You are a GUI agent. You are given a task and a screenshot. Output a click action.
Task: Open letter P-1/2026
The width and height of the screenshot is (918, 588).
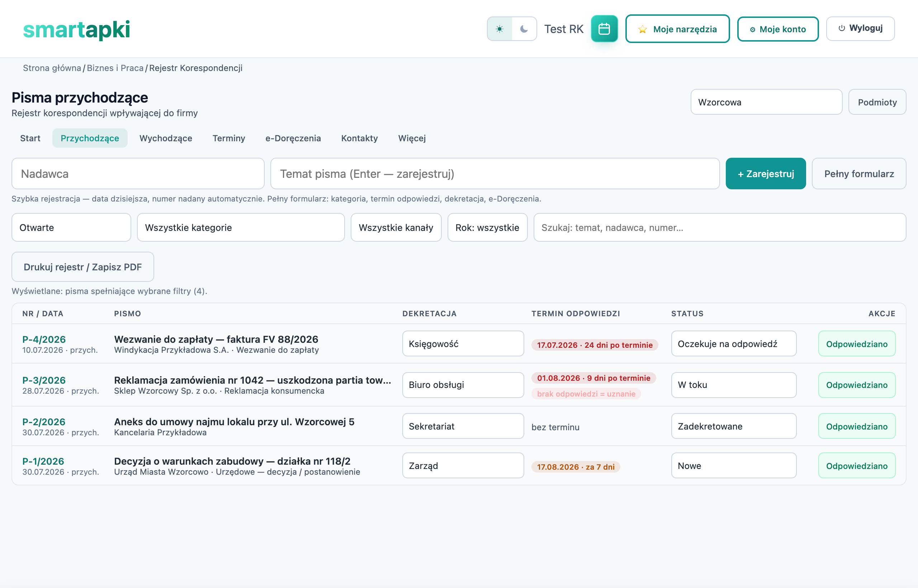[x=43, y=461]
